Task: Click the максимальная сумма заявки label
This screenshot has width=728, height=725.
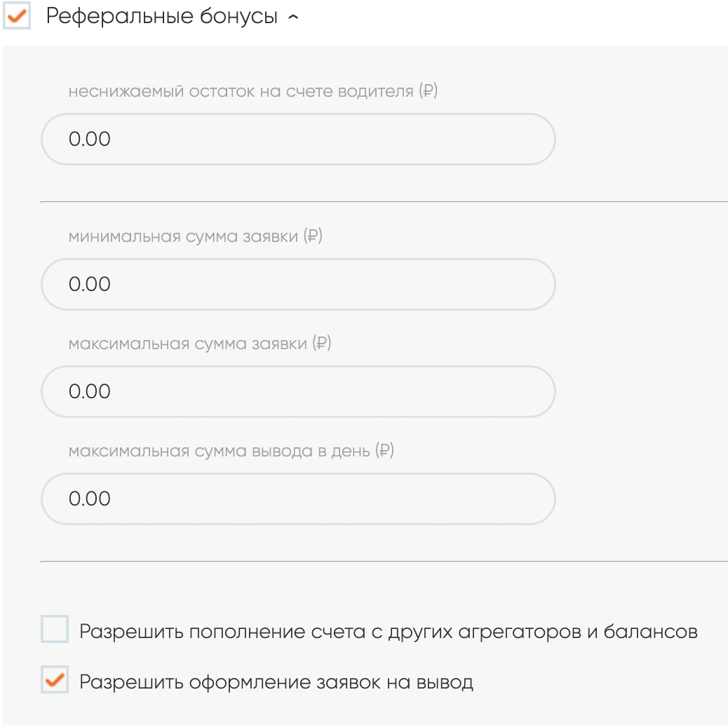Action: [189, 344]
